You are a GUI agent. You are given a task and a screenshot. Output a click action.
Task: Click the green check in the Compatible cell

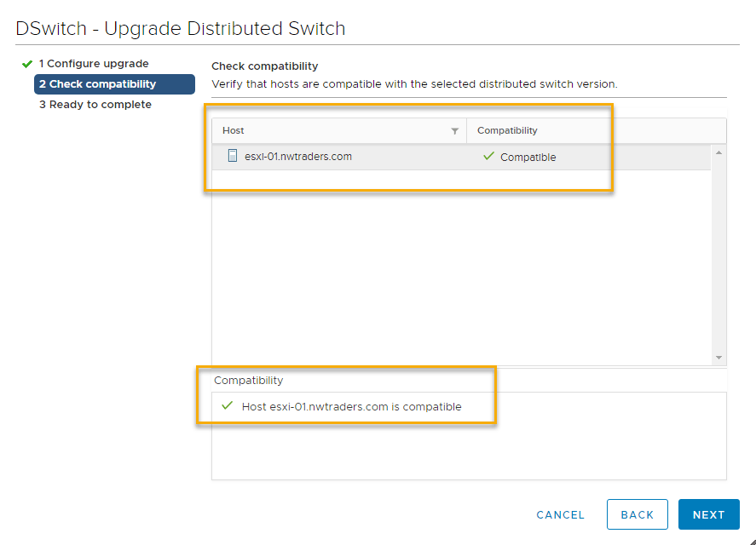point(488,157)
